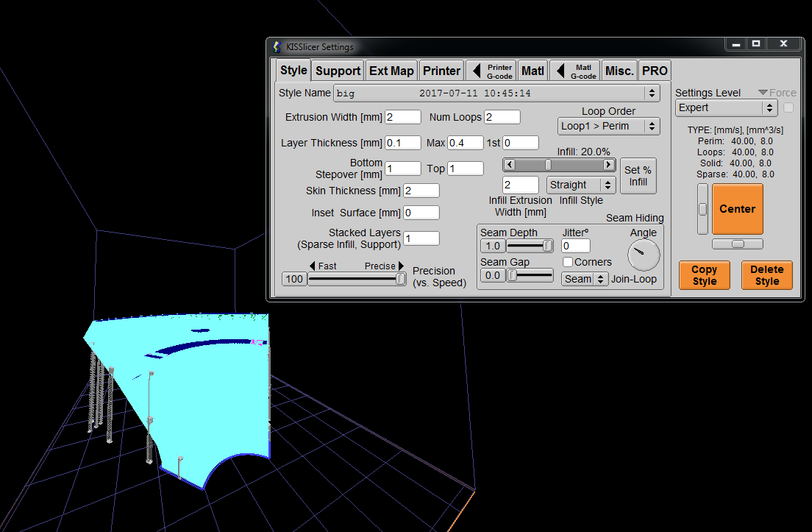
Task: Close the KISSlicer Settings window
Action: tap(783, 44)
